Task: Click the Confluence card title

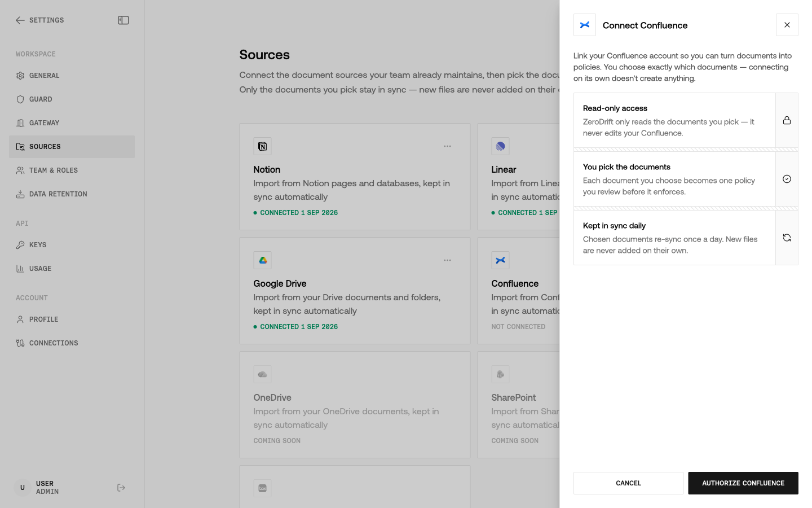Action: click(515, 283)
